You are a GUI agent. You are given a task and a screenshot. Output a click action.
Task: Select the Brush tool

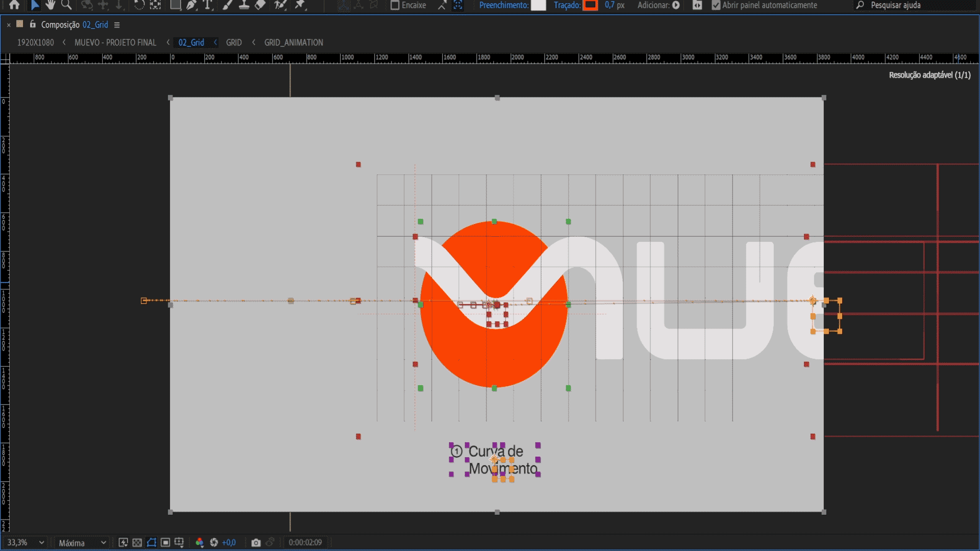(228, 5)
